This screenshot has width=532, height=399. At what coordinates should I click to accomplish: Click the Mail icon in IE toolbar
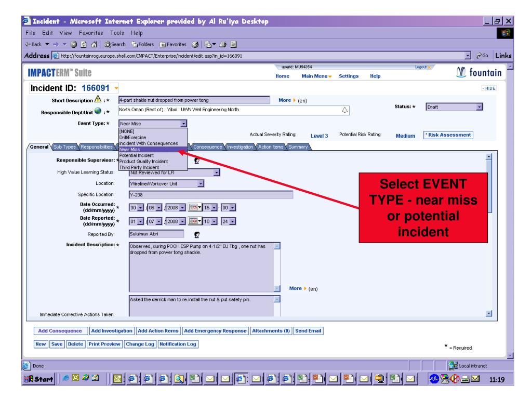coord(209,44)
